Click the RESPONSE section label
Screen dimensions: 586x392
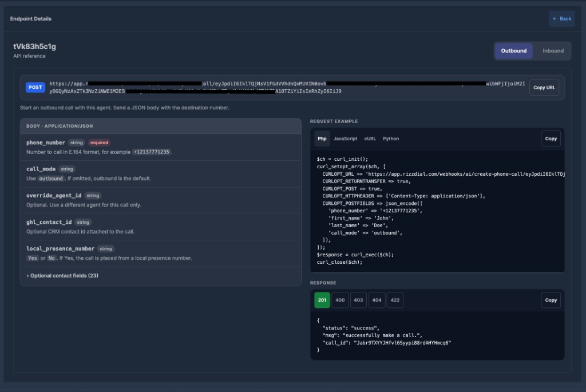323,283
